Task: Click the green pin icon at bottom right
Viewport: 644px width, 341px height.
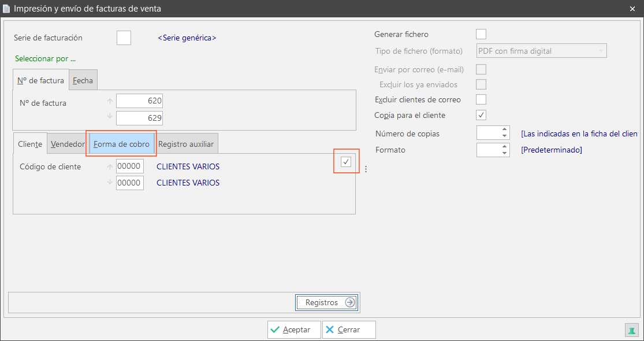Action: point(631,329)
